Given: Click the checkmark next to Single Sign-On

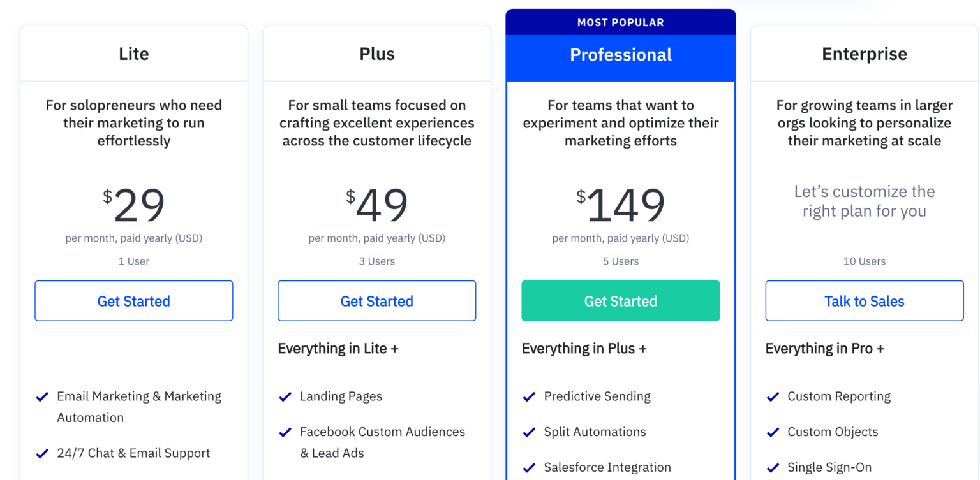Looking at the screenshot, I should click(x=773, y=467).
